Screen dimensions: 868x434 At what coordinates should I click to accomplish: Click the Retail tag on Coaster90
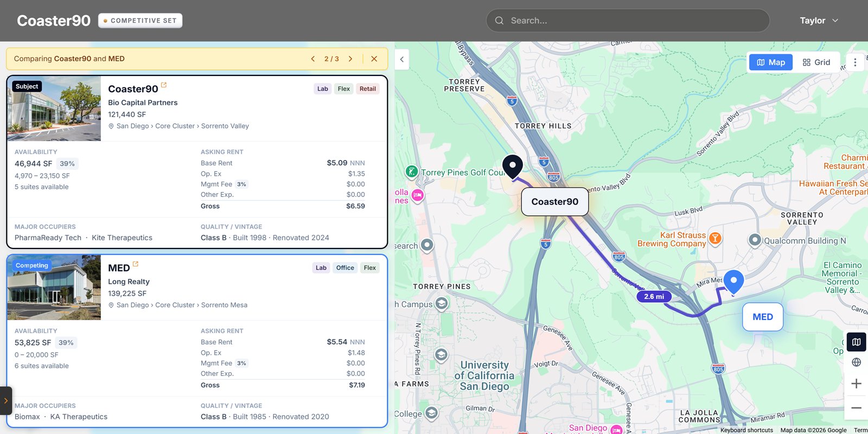[x=368, y=89]
